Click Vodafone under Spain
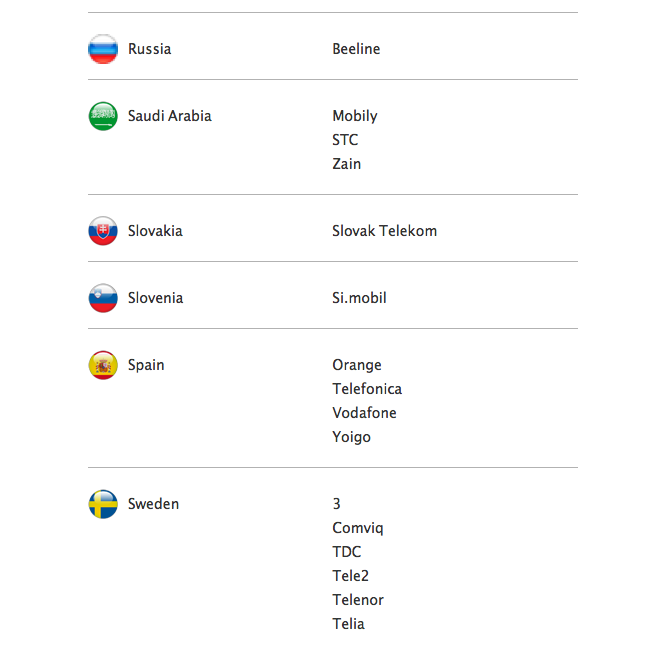670x651 pixels. pos(364,413)
